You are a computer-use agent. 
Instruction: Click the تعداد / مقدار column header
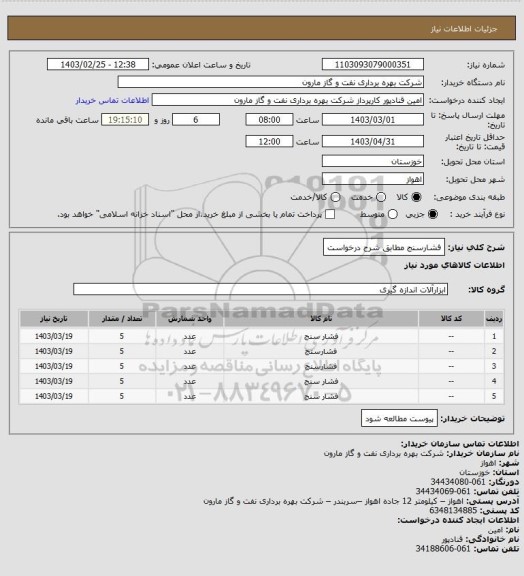(122, 319)
